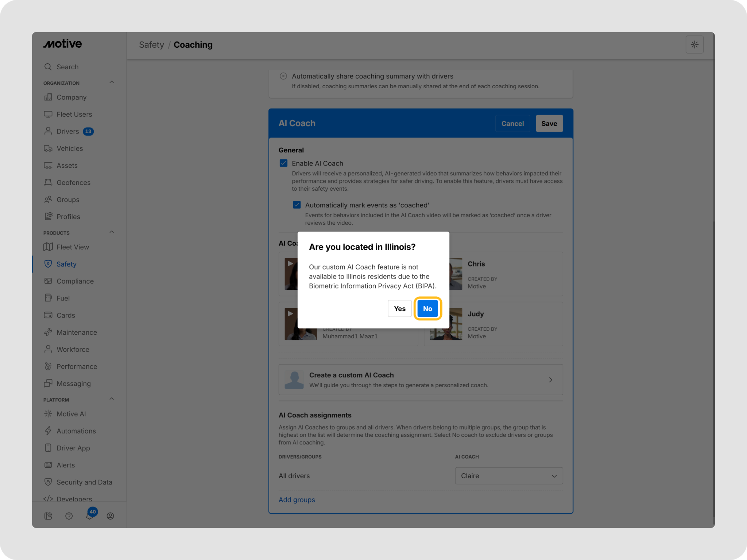Screen dimensions: 747x560
Task: Click the Company building icon
Action: click(x=48, y=97)
